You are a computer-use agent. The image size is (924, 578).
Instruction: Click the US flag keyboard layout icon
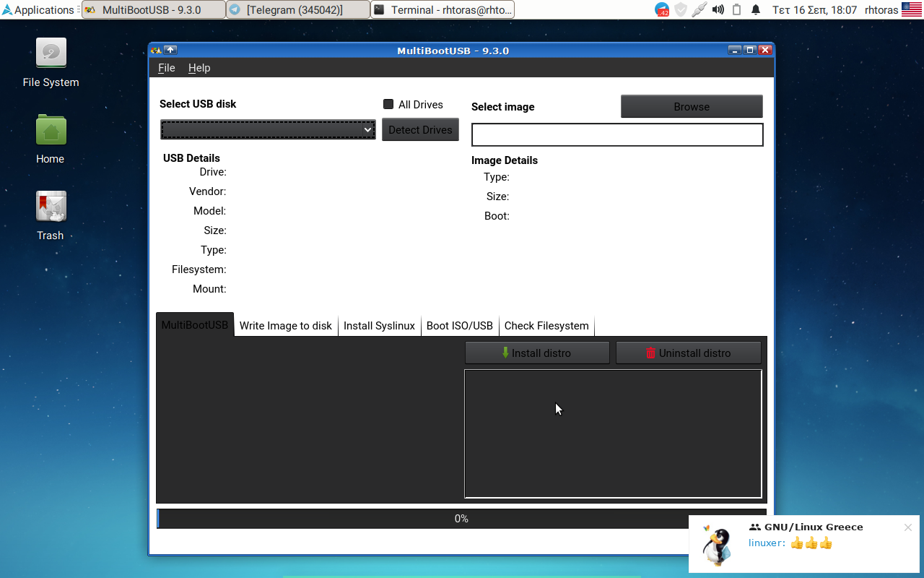coord(911,9)
